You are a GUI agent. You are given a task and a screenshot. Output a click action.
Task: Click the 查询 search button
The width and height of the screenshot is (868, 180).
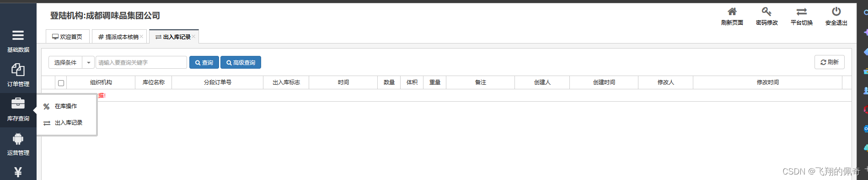pos(204,62)
